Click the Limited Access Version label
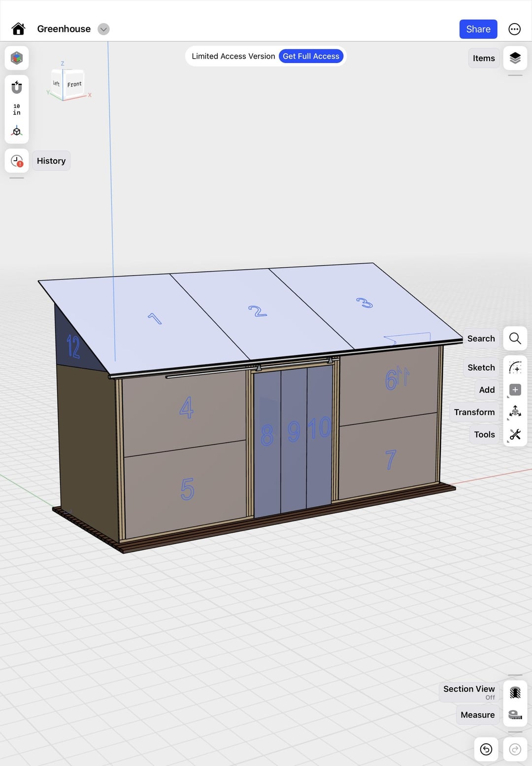Screen dimensions: 532x766 (x=233, y=56)
